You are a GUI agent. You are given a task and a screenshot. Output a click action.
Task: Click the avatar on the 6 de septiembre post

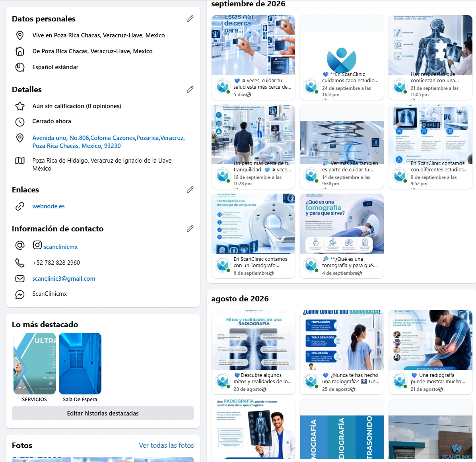coord(223,264)
